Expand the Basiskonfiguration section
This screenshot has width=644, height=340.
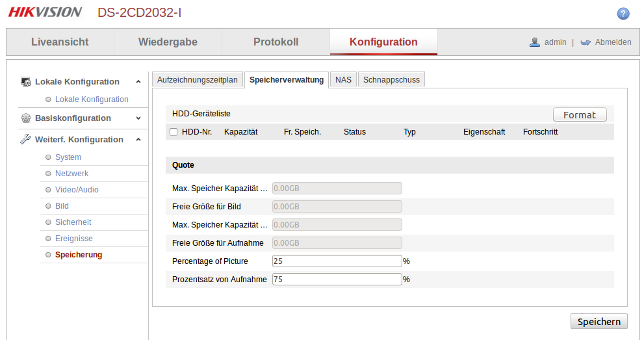click(x=138, y=118)
